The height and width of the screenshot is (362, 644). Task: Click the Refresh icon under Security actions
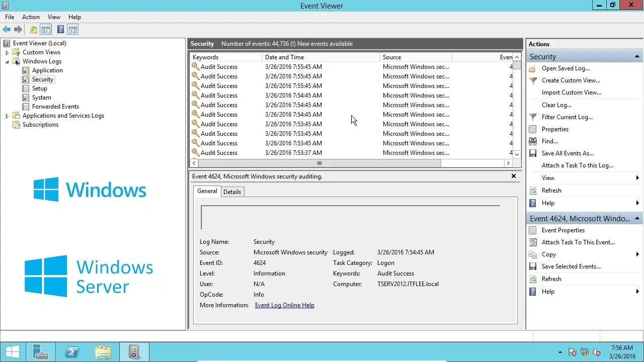(533, 191)
